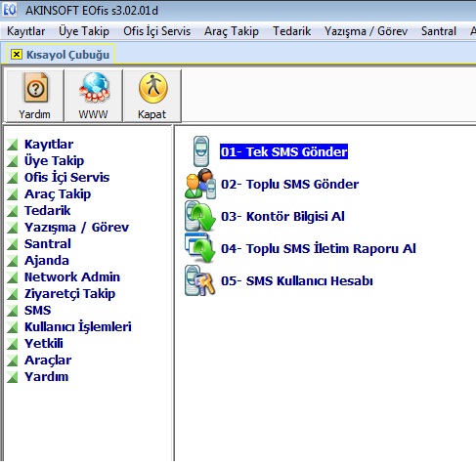Select SMS in the left sidebar
The height and width of the screenshot is (467, 476).
(x=37, y=311)
